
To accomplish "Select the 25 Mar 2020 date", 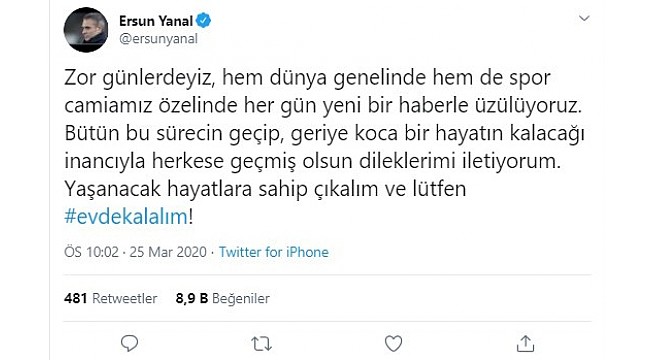I will click(168, 252).
